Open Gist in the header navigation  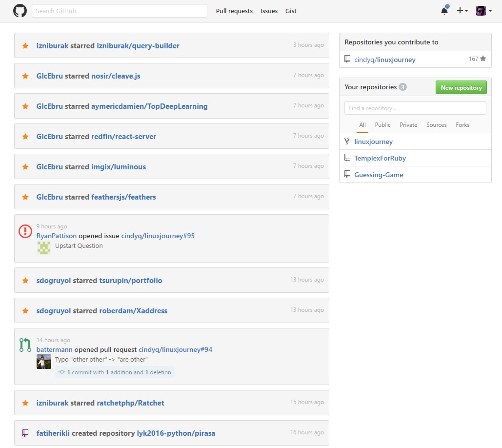click(x=291, y=11)
